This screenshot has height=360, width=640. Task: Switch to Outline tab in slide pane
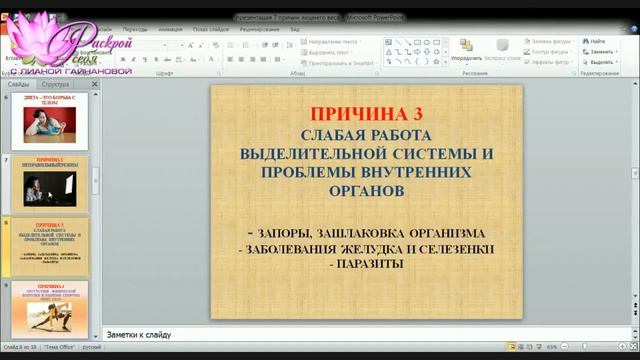pos(55,84)
